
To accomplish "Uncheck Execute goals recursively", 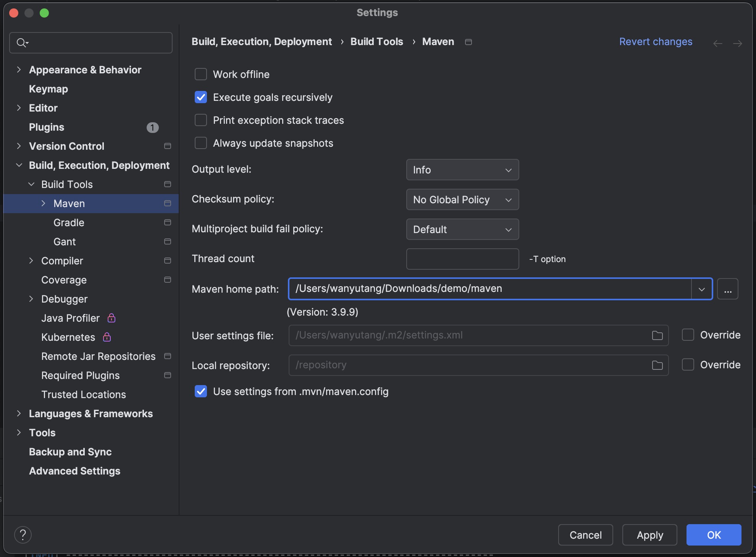I will [x=201, y=97].
